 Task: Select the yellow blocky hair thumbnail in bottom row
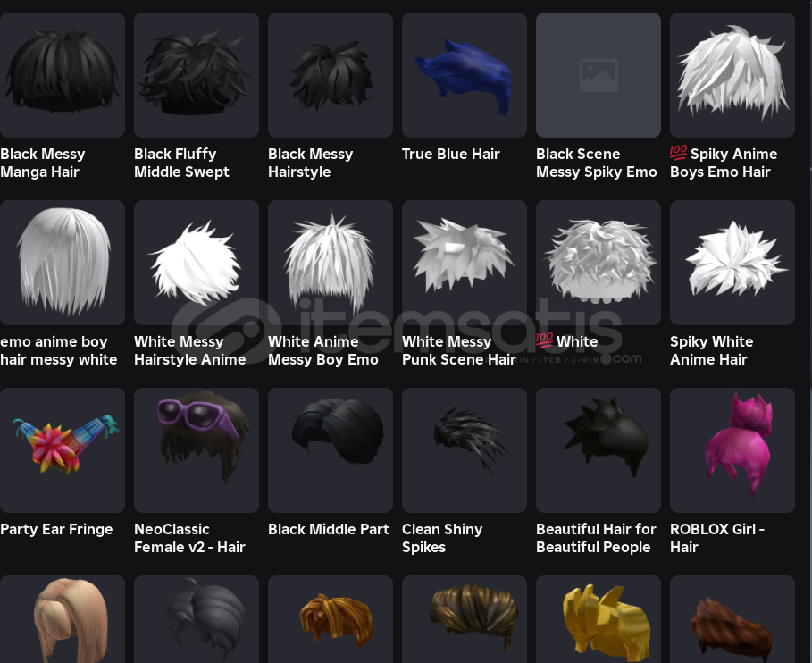click(x=599, y=619)
